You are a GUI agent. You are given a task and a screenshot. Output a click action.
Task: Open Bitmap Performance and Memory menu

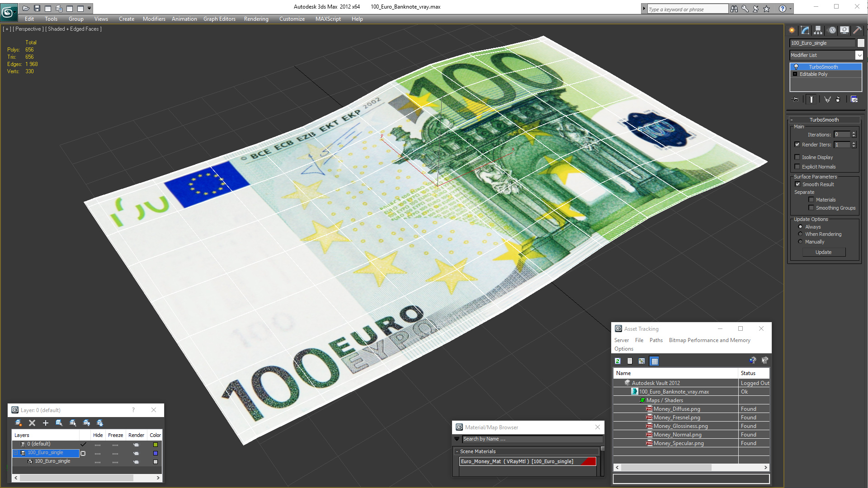click(710, 340)
